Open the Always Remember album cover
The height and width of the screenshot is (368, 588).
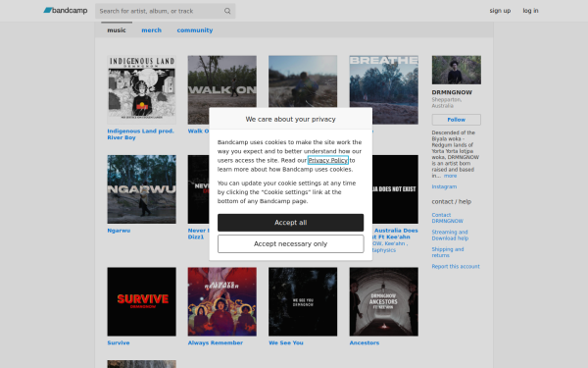pyautogui.click(x=222, y=301)
